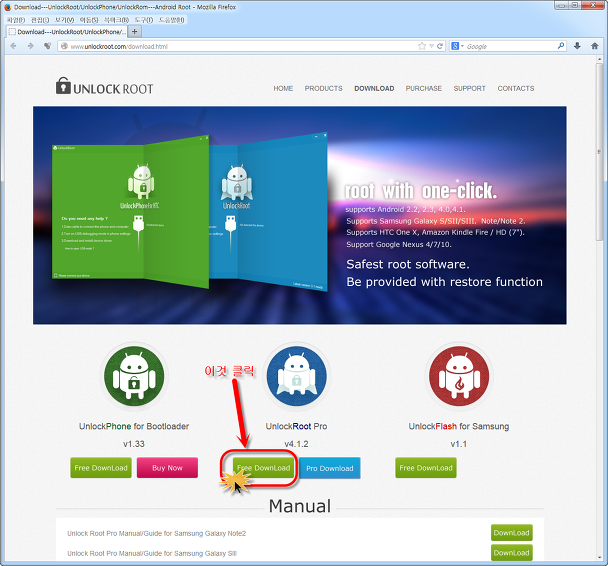Open the fifth Firefox menu bar item
608x566 pixels.
(116, 20)
